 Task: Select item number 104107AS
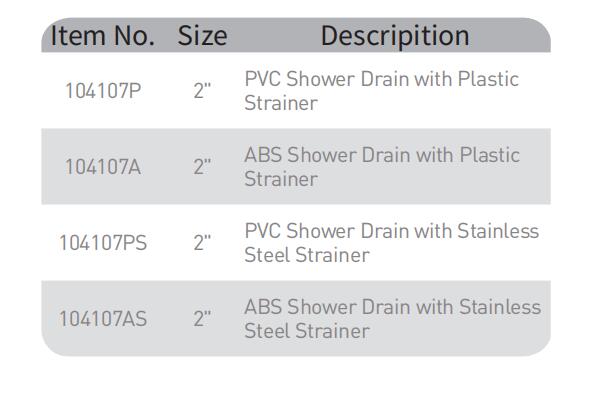tap(103, 319)
